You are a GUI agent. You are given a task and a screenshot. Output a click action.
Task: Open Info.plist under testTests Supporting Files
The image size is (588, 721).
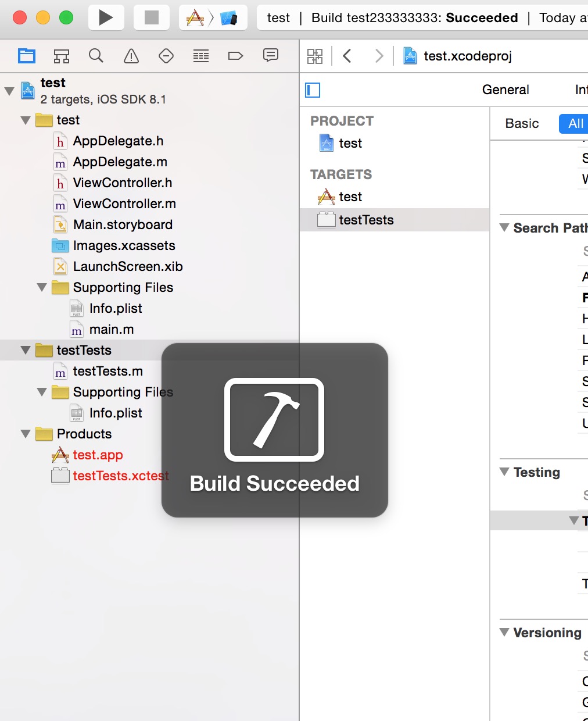[116, 413]
